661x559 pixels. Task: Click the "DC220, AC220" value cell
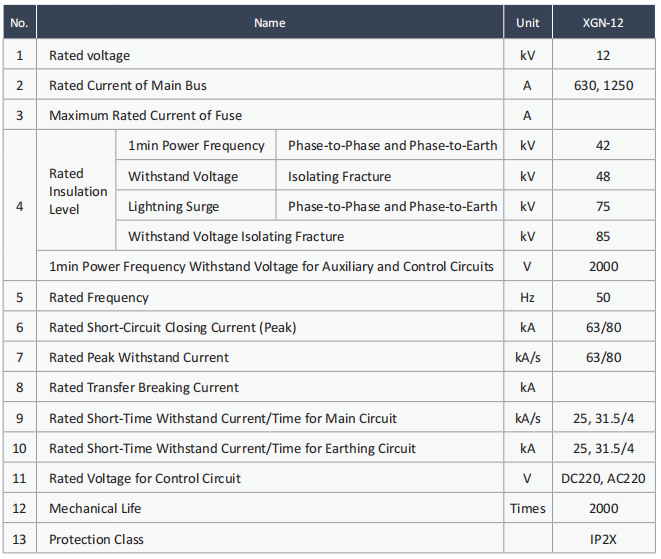click(602, 478)
